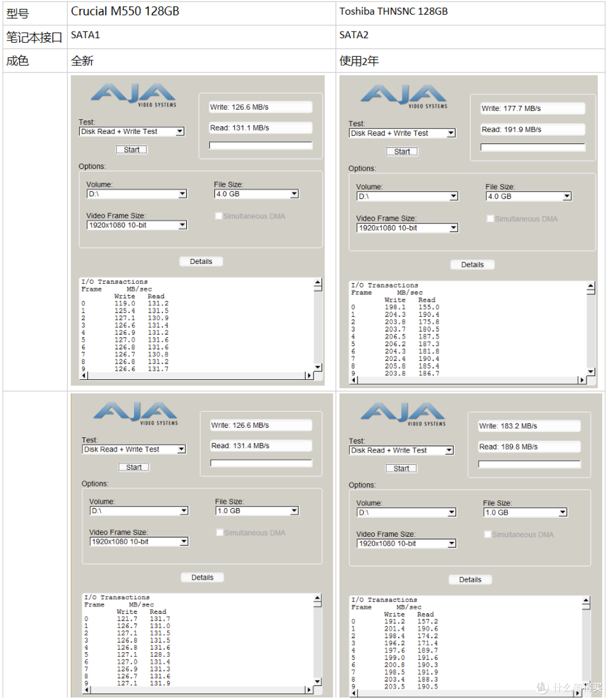
Task: Click the Crucial M550 128GB cell
Action: tap(202, 13)
